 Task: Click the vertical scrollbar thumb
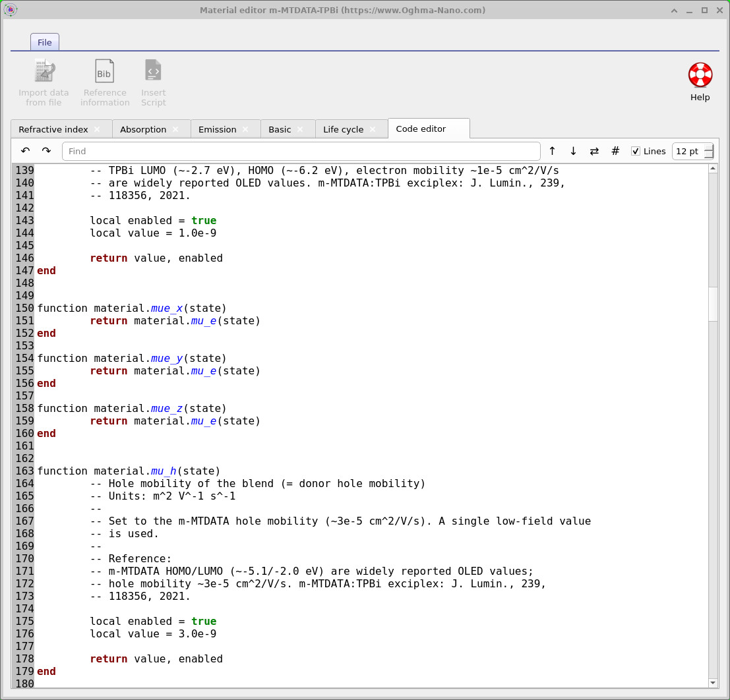tap(713, 303)
